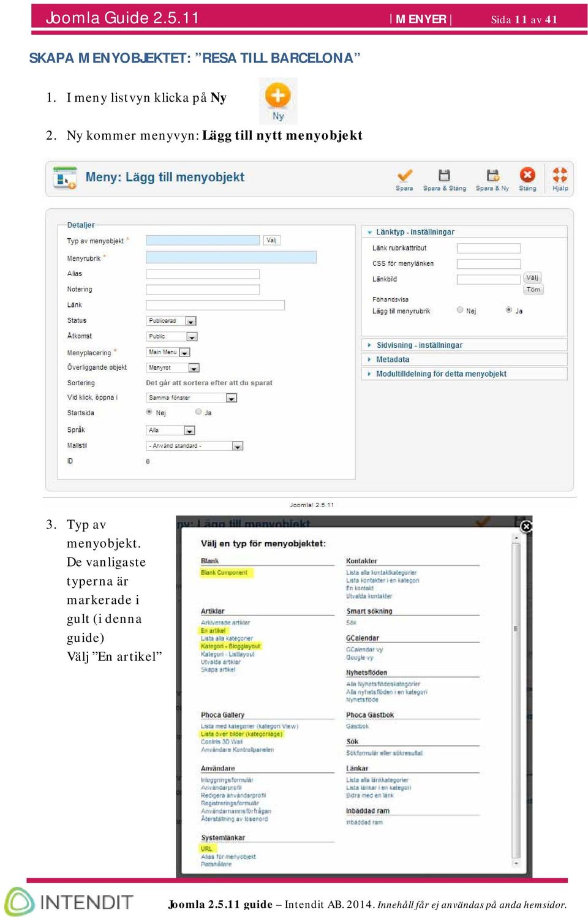Image resolution: width=588 pixels, height=920 pixels.
Task: Collapse Länktyp - inställningar panel
Action: (x=464, y=232)
